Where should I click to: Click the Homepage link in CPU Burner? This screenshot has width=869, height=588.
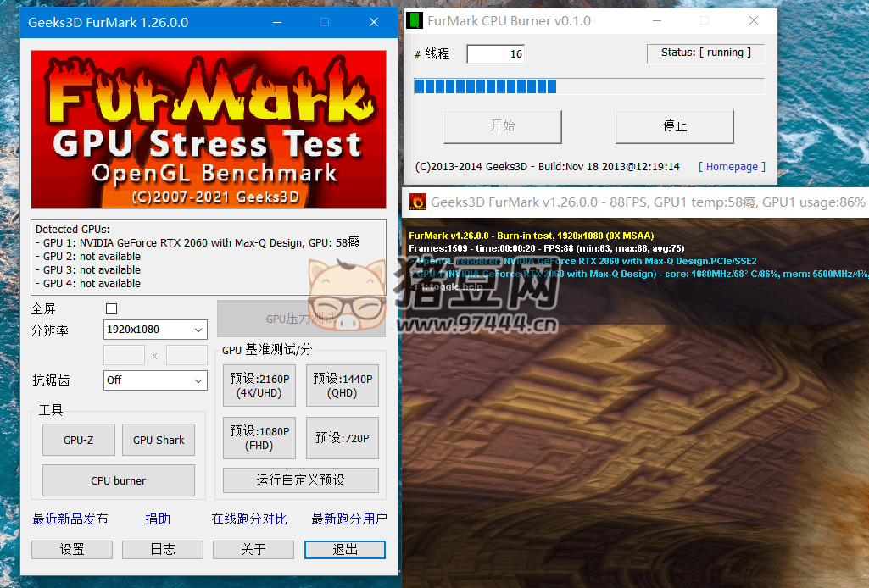pyautogui.click(x=732, y=167)
